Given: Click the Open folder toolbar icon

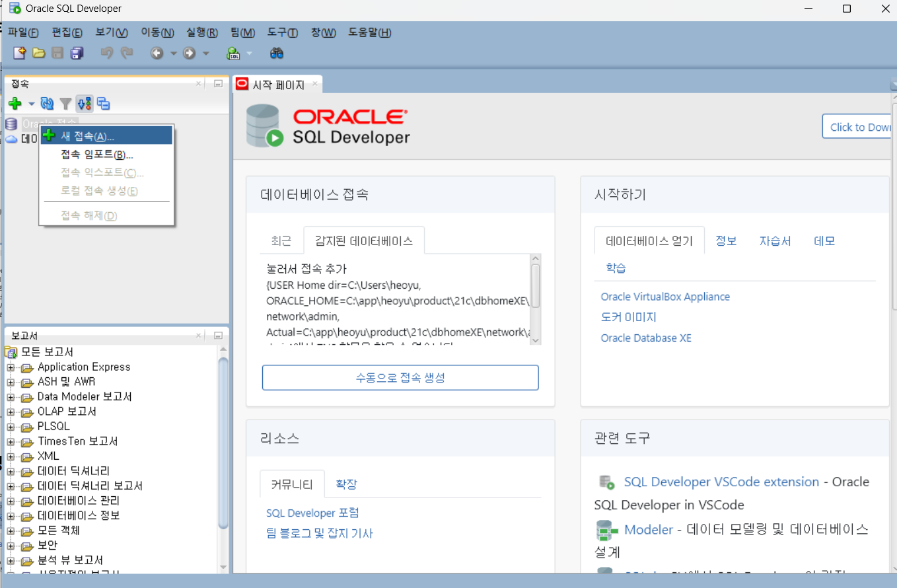Looking at the screenshot, I should 39,53.
